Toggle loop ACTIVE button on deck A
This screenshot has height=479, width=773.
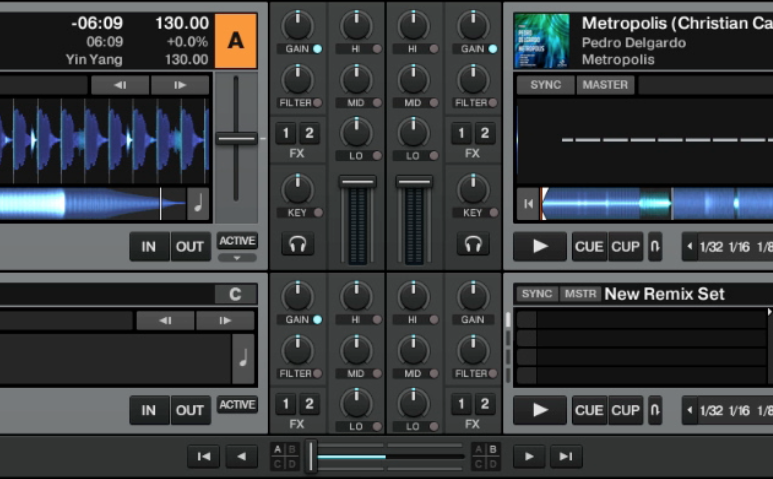tap(237, 241)
